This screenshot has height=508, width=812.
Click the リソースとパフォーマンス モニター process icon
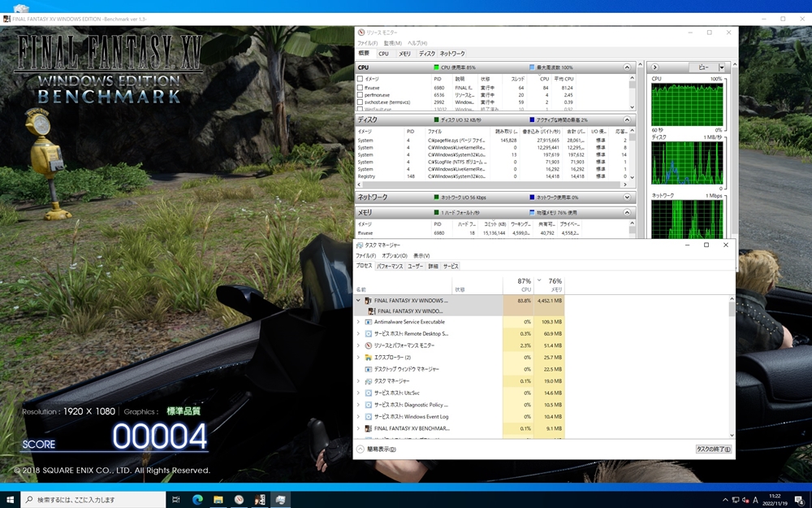[x=368, y=345]
